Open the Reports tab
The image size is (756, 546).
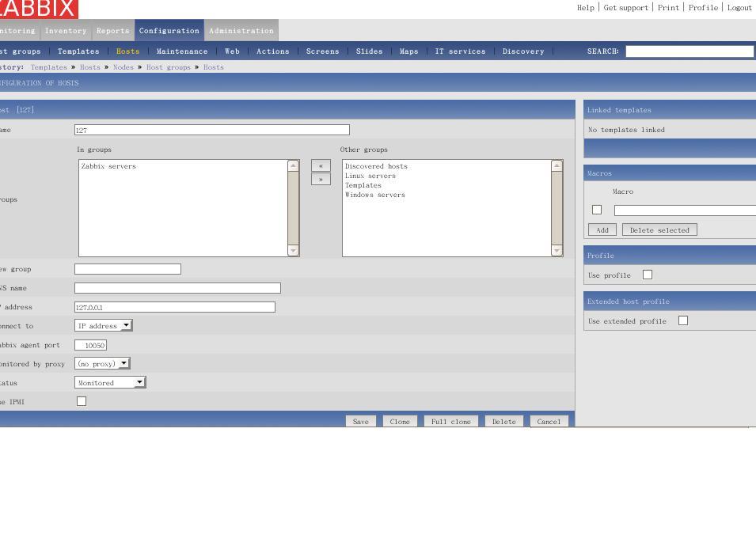pyautogui.click(x=113, y=30)
